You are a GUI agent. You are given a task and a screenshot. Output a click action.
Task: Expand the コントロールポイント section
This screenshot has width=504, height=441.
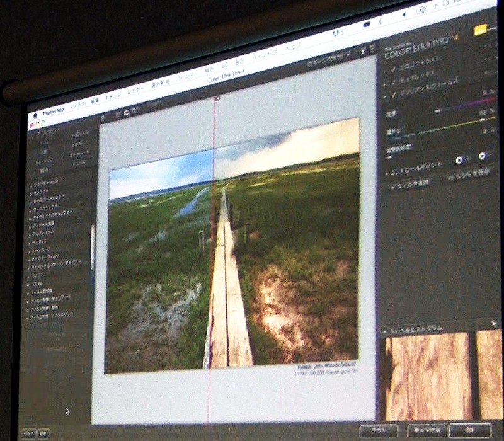tap(387, 173)
